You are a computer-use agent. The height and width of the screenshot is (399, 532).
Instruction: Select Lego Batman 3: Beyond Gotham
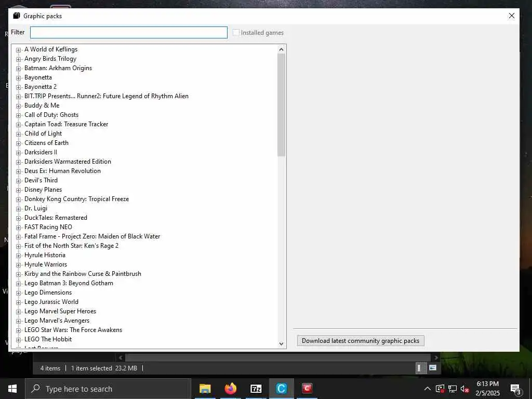69,283
